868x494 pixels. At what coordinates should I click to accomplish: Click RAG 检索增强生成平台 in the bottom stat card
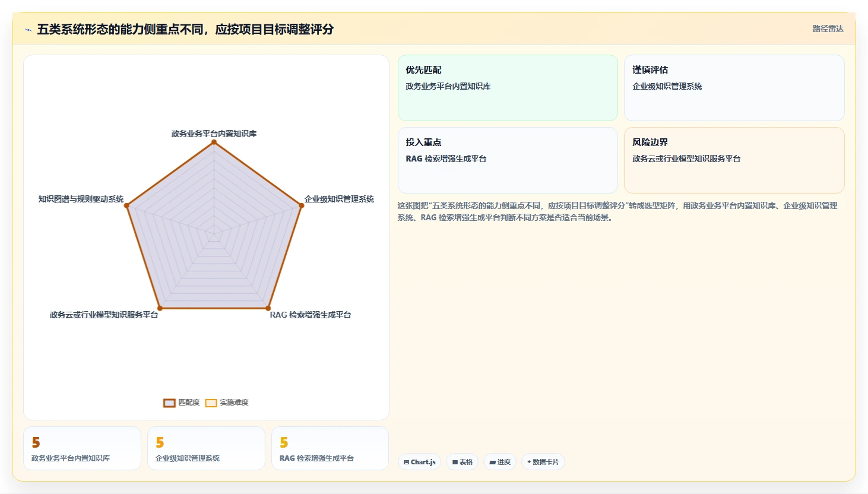[317, 458]
